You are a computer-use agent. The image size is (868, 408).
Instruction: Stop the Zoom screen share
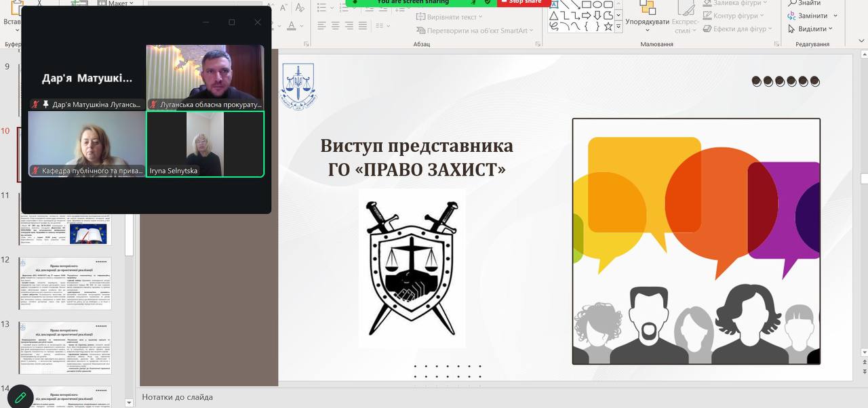pyautogui.click(x=524, y=2)
